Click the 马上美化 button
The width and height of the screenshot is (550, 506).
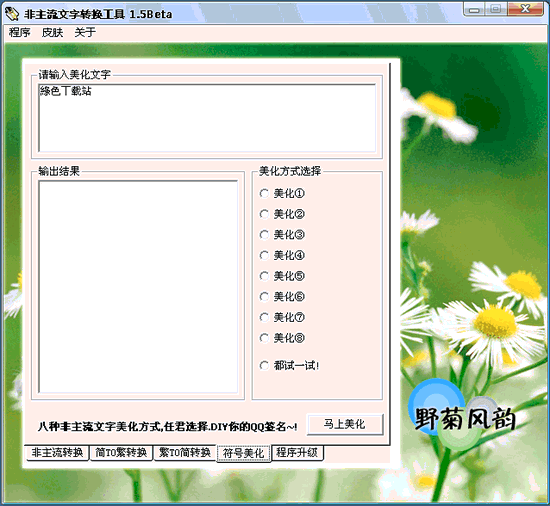coord(345,424)
